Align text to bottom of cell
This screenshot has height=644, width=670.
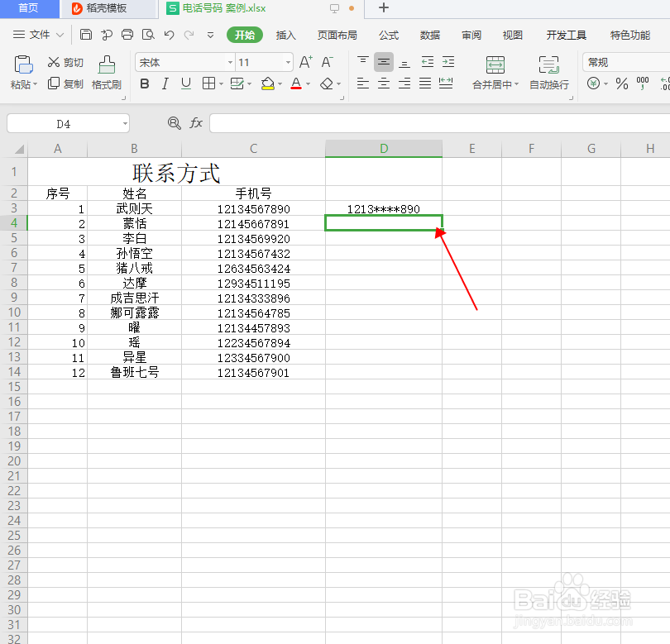pos(404,62)
